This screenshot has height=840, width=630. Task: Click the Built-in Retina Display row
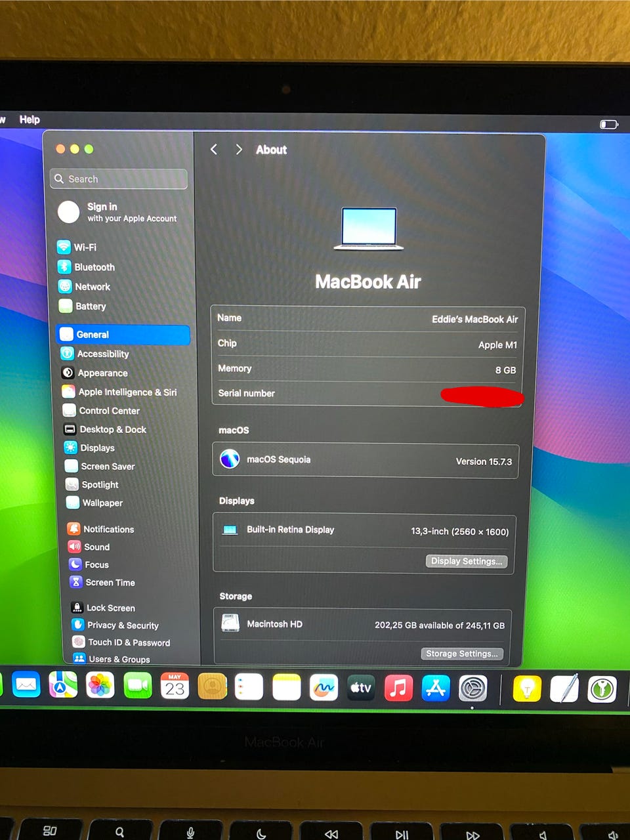coord(364,530)
